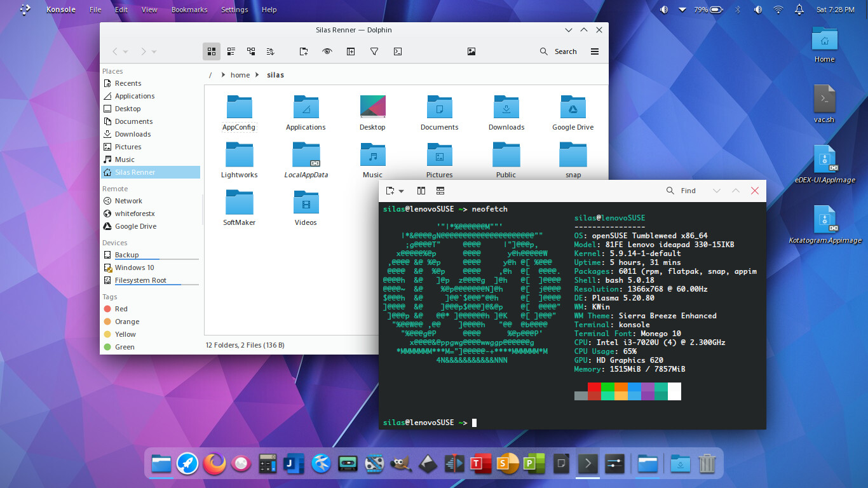The width and height of the screenshot is (868, 488).
Task: Split Konsole view left and right
Action: point(421,191)
